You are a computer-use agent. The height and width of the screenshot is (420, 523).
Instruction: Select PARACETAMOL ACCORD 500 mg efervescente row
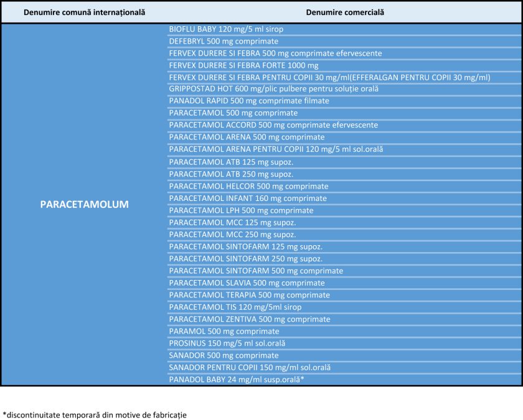click(x=344, y=125)
